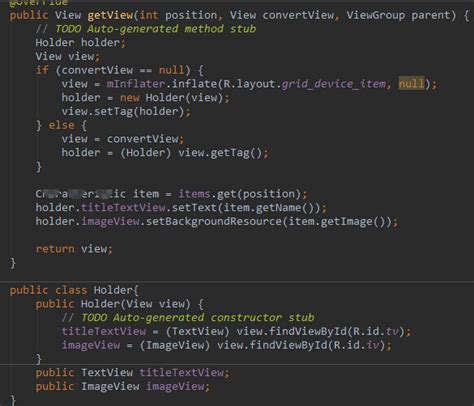Click the 'Holder holder;' declaration line
474x406 pixels.
click(80, 43)
